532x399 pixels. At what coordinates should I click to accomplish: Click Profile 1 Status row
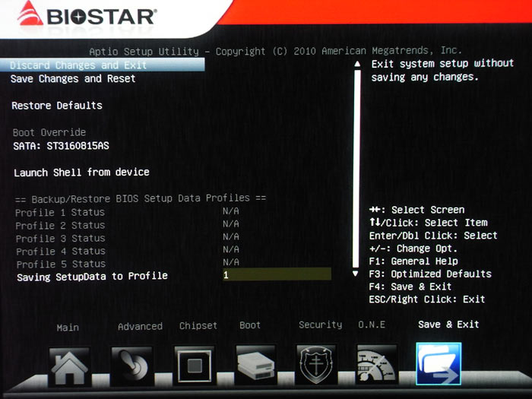pos(127,212)
